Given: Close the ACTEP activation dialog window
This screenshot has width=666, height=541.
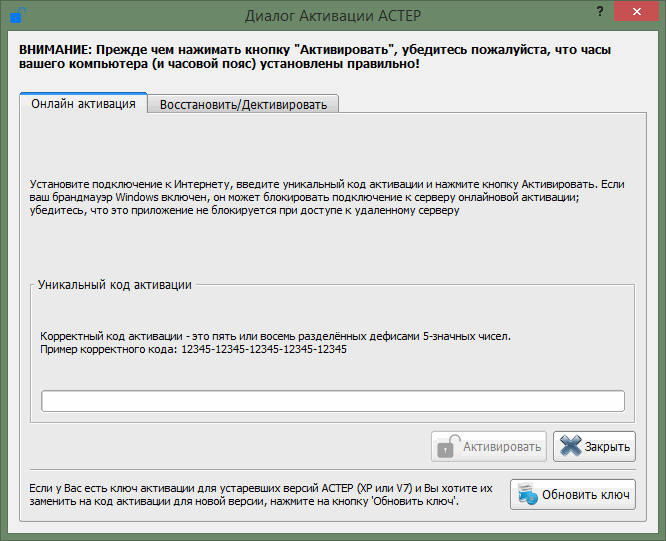Looking at the screenshot, I should pyautogui.click(x=636, y=11).
